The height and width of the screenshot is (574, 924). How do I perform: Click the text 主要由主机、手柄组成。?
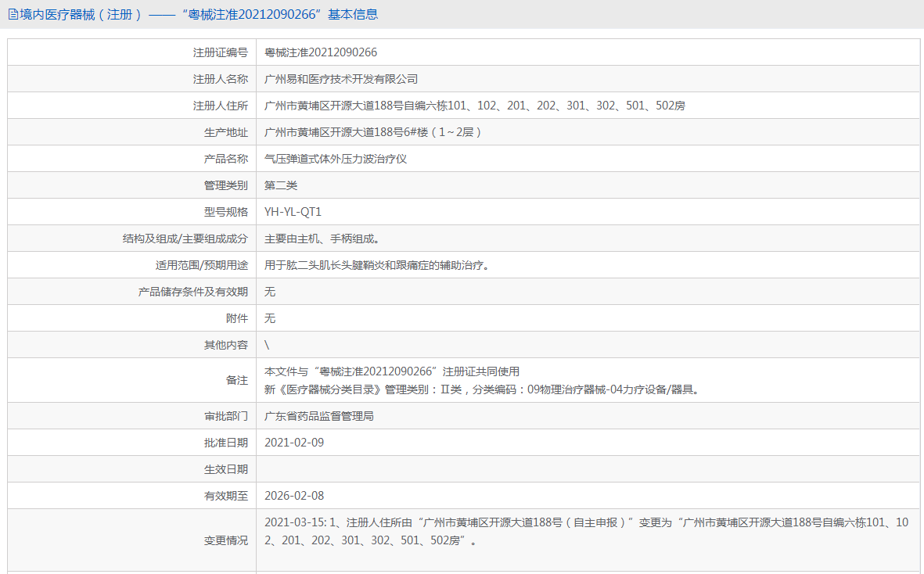click(324, 239)
